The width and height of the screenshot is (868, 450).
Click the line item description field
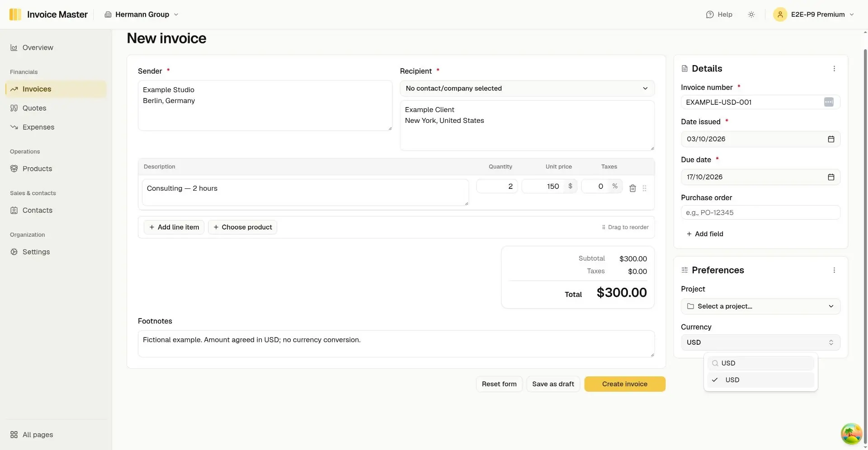point(305,192)
